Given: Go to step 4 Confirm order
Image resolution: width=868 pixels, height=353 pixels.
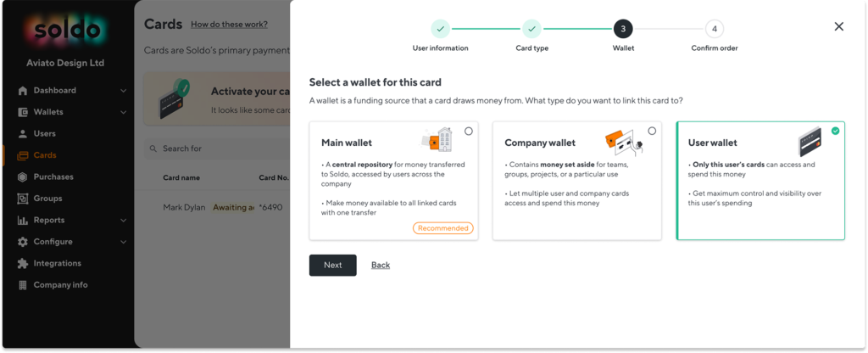Looking at the screenshot, I should point(714,29).
